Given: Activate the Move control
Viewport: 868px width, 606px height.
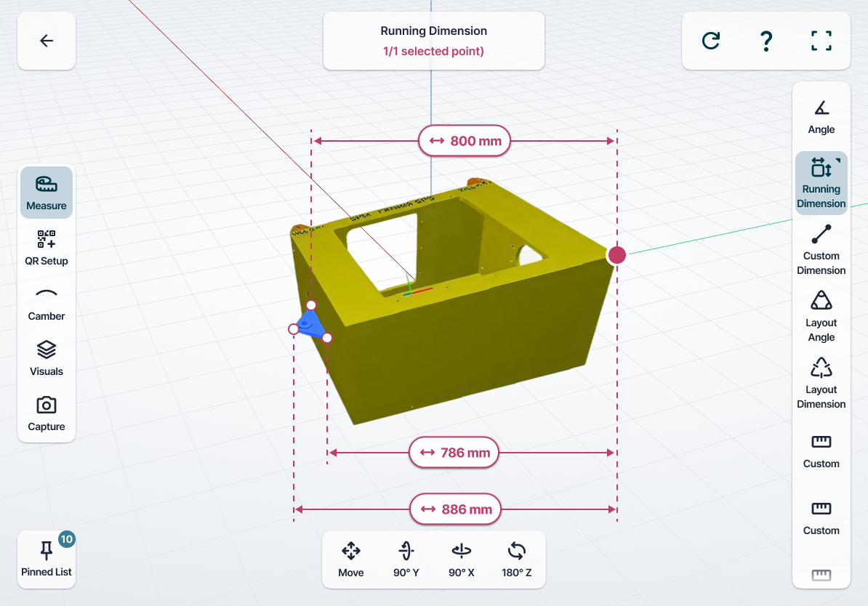Looking at the screenshot, I should [x=351, y=559].
